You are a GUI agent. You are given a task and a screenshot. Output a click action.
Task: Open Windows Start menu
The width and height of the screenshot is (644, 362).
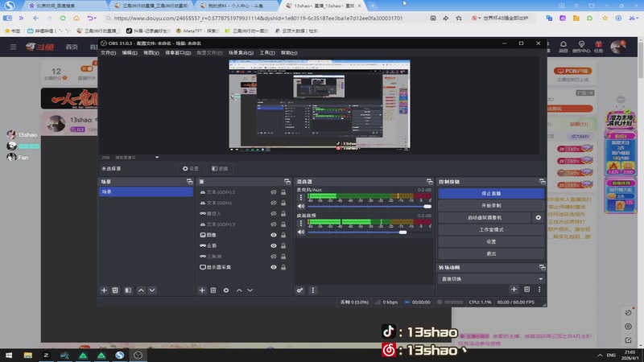pyautogui.click(x=9, y=355)
